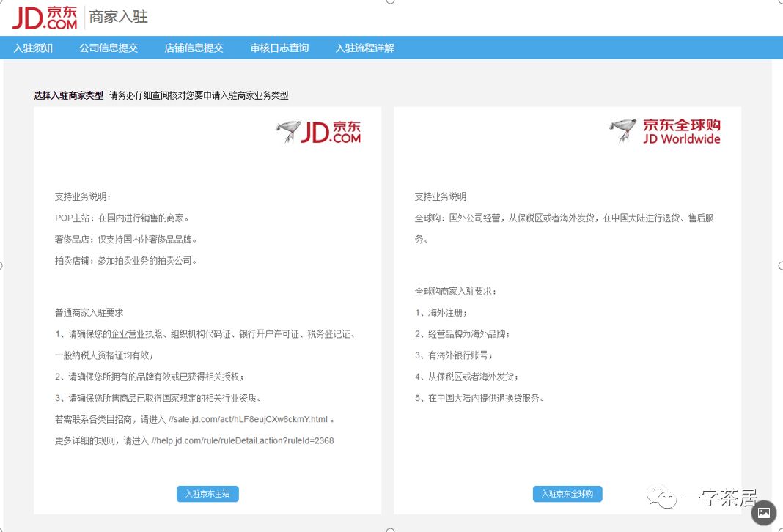Open the 店铺信息提交 tab
783x532 pixels.
[x=194, y=48]
